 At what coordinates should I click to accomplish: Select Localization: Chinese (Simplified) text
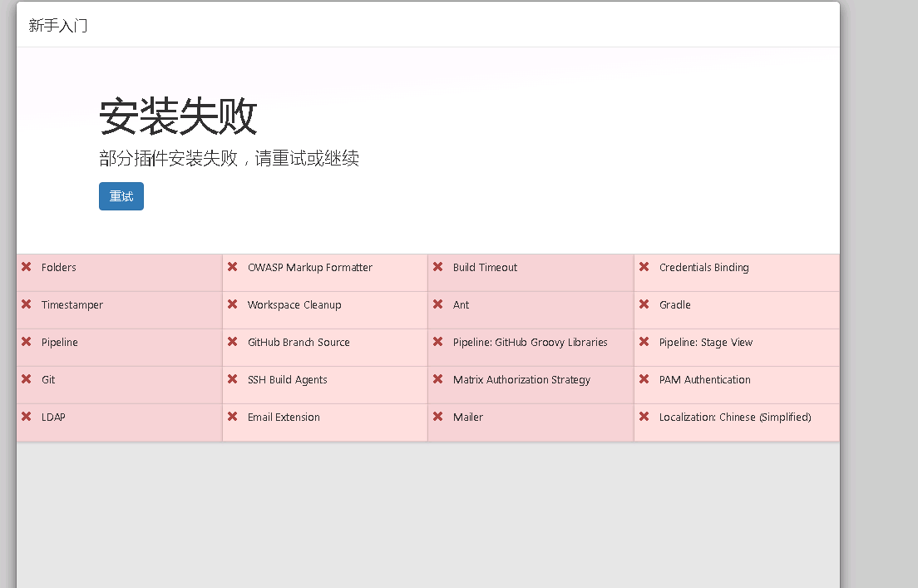point(735,418)
